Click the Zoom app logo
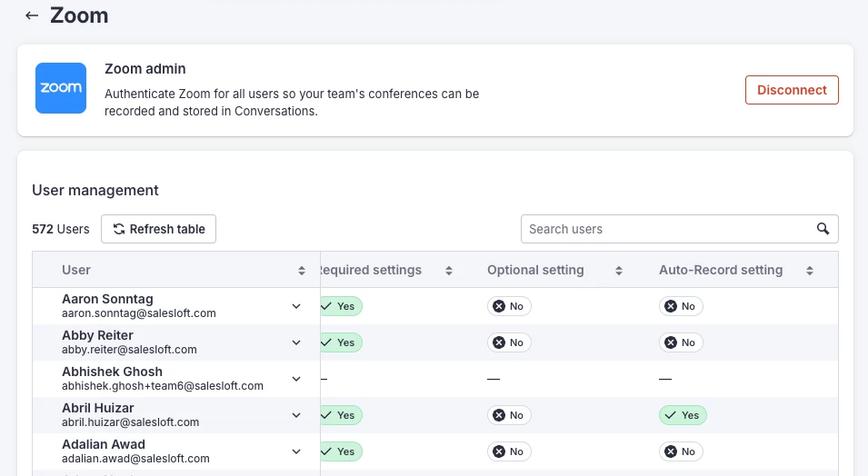The image size is (868, 476). point(61,88)
